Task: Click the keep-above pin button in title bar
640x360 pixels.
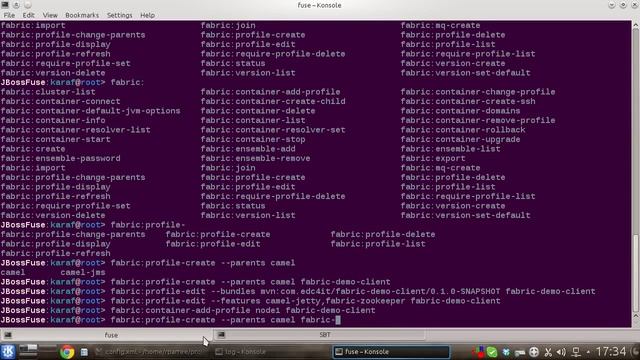Action: [x=16, y=5]
